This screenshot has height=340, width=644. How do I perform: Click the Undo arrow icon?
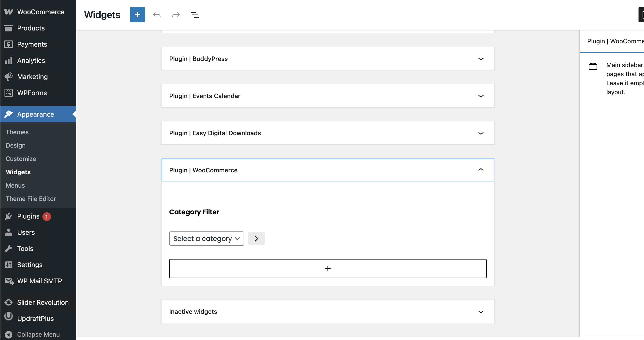pos(157,15)
